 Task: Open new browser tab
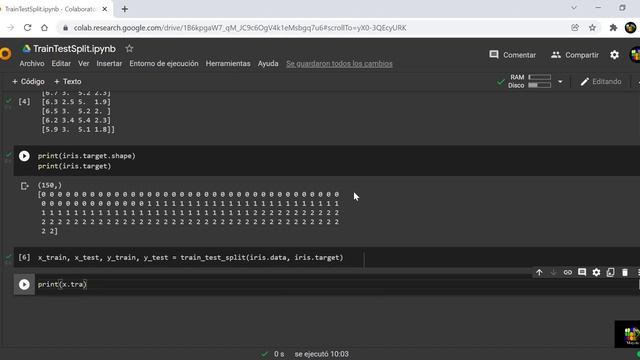tap(124, 9)
